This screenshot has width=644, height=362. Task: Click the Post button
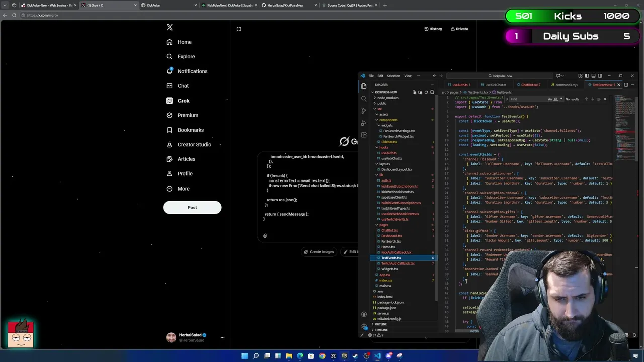click(192, 207)
